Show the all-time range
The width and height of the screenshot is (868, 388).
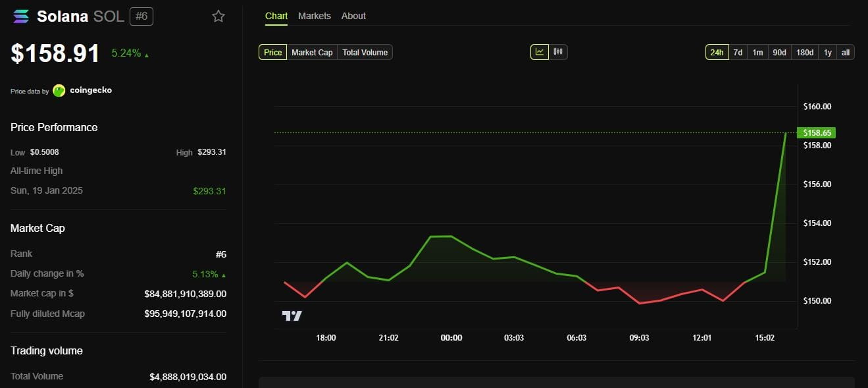click(846, 52)
